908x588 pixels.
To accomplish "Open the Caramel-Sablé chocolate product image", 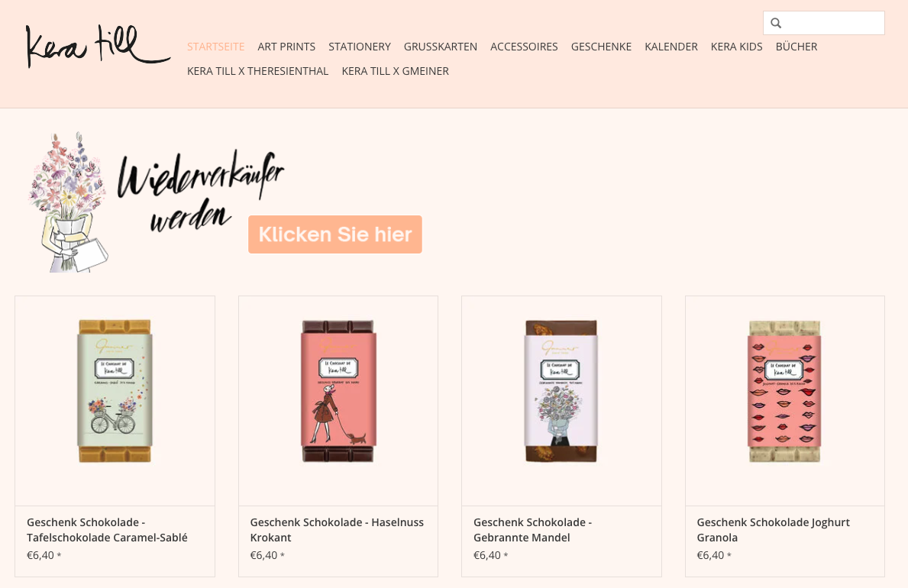I will 115,391.
